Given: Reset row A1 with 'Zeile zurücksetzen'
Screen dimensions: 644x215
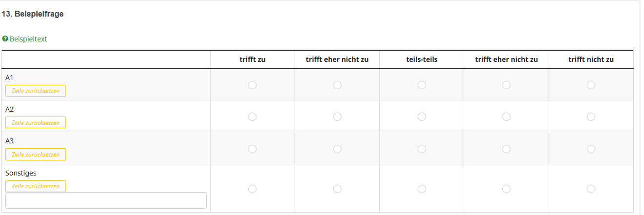Looking at the screenshot, I should click(x=36, y=91).
